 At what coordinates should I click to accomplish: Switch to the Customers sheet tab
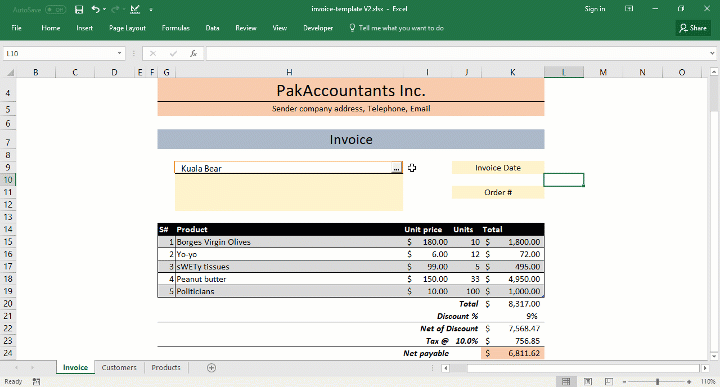[x=119, y=367]
